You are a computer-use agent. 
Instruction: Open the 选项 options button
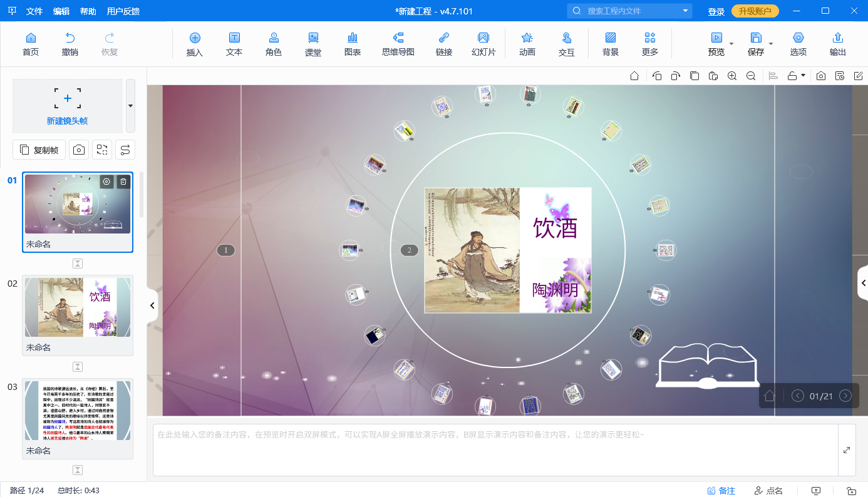tap(798, 44)
